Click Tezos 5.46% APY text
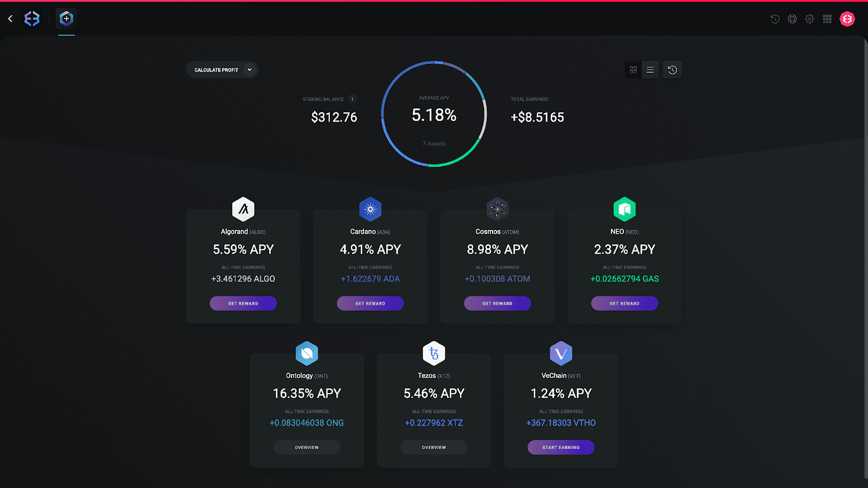The height and width of the screenshot is (488, 868). pyautogui.click(x=434, y=393)
